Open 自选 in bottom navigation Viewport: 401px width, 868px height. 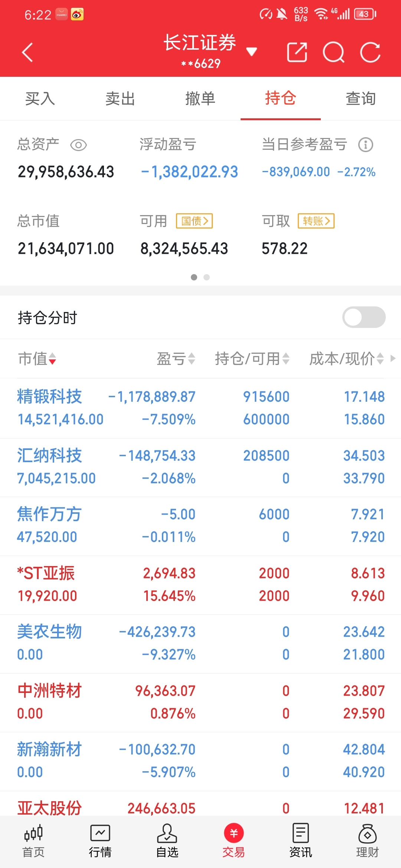click(167, 841)
